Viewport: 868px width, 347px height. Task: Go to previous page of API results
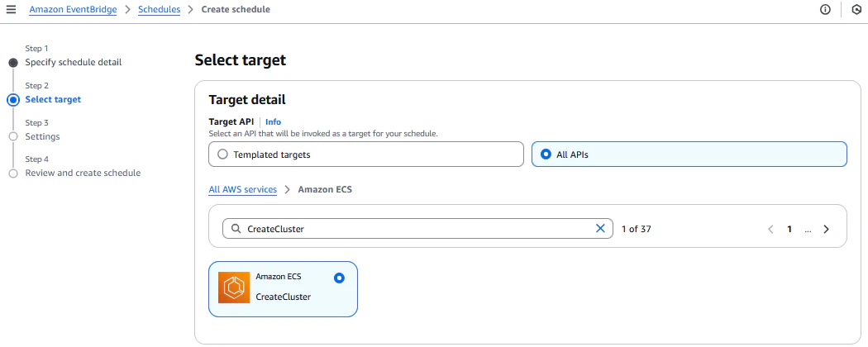(770, 229)
